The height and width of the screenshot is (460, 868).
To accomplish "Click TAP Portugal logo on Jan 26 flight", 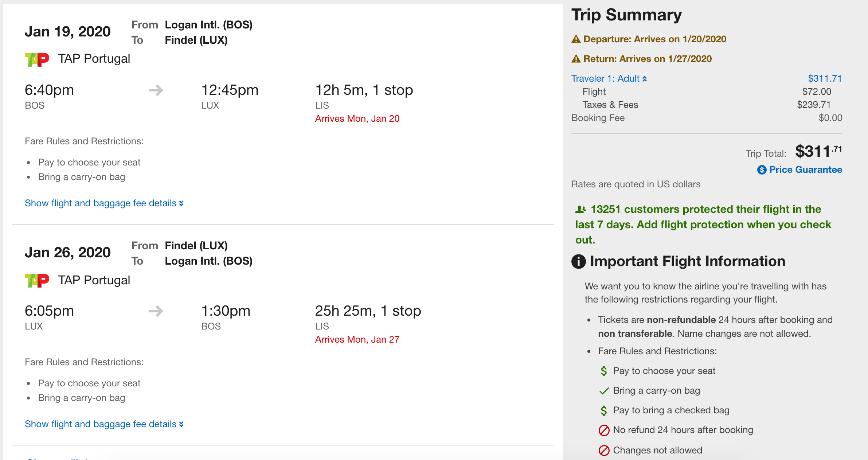I will 37,280.
